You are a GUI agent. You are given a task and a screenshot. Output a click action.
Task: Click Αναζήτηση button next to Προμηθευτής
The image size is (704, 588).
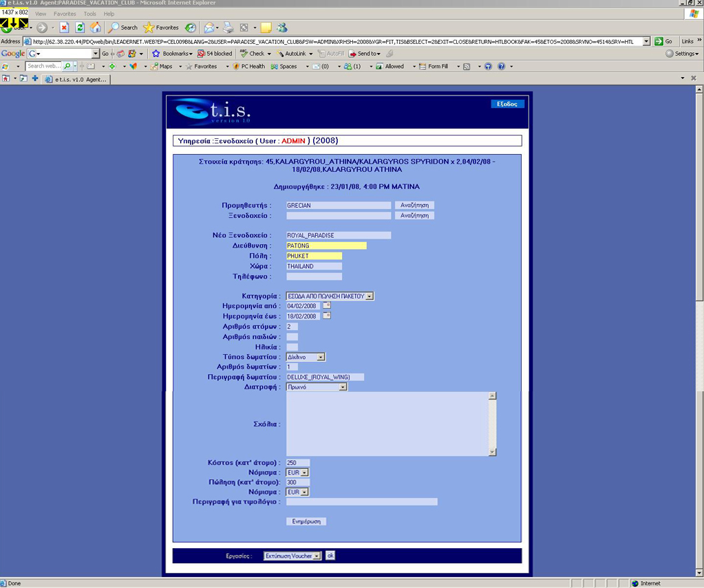coord(414,205)
